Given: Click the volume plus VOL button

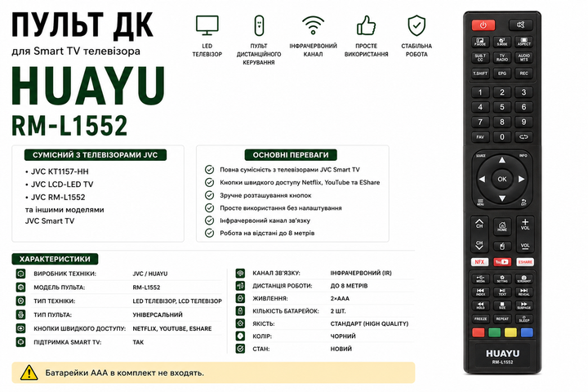Looking at the screenshot, I should [x=525, y=224].
